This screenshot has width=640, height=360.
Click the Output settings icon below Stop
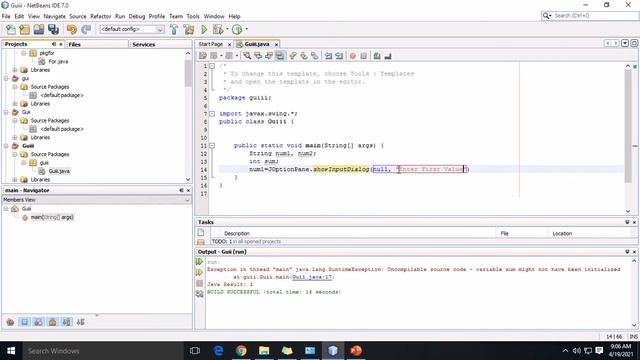click(x=200, y=293)
